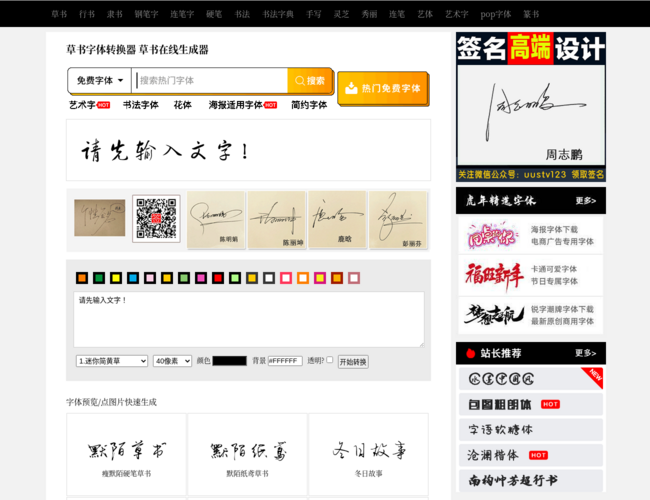This screenshot has width=650, height=500.
Task: Open the 海报适用字体 link
Action: point(235,105)
